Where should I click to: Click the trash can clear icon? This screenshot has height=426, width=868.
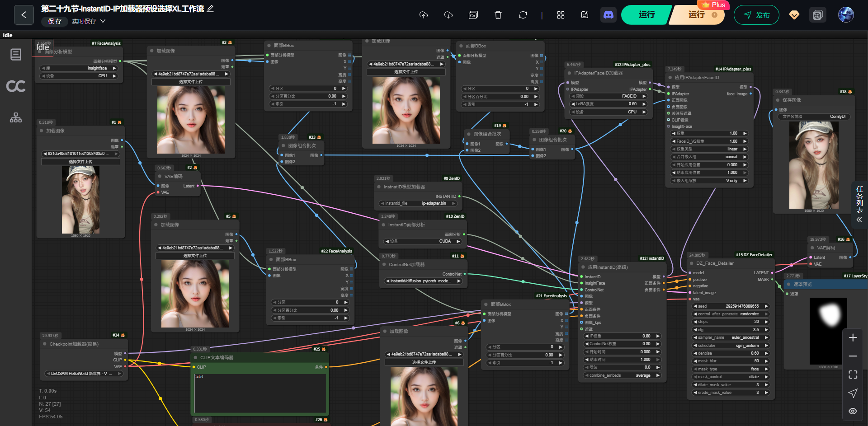click(498, 15)
